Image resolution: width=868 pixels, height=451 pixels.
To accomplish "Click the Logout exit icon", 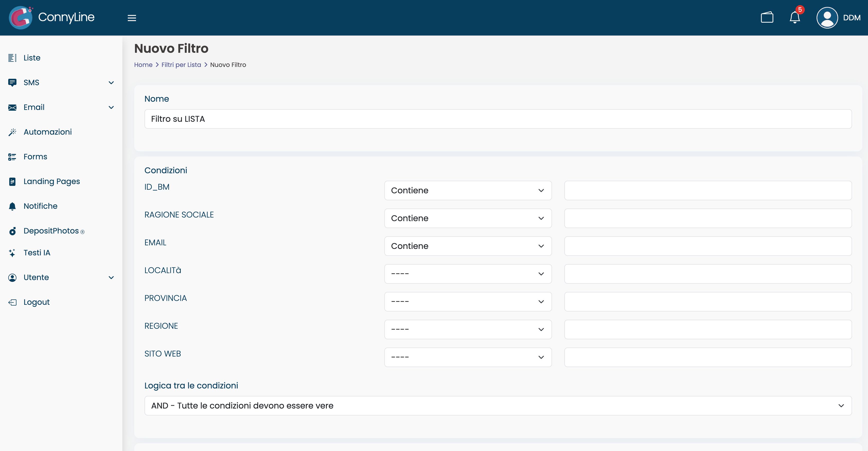I will [x=12, y=302].
